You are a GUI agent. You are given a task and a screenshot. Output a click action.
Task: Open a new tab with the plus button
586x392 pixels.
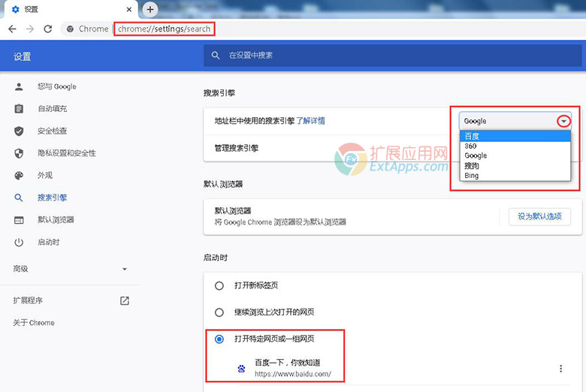tap(150, 9)
